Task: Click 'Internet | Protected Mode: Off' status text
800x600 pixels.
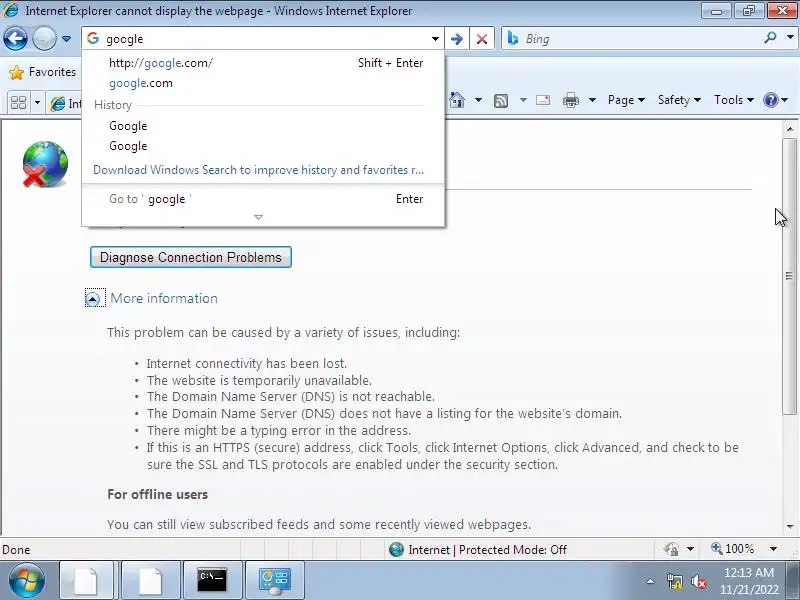Action: 487,549
